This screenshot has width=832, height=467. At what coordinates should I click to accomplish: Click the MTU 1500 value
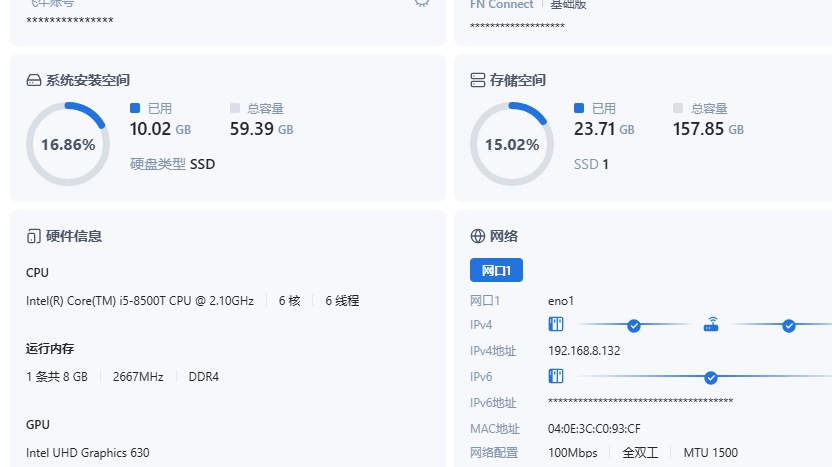tap(710, 453)
